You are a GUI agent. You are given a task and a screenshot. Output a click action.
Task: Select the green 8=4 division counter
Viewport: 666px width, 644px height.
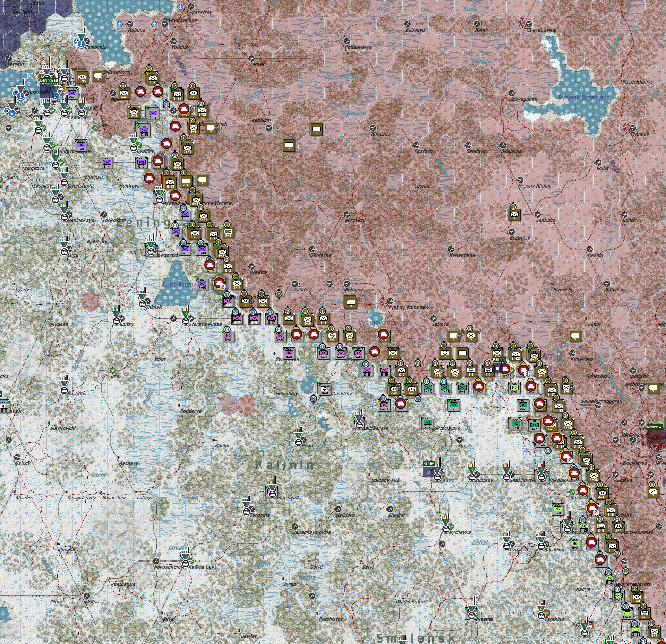point(462,388)
